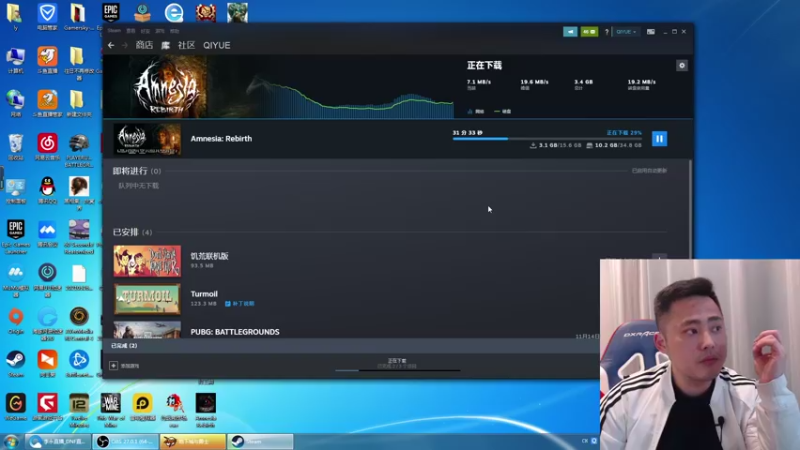This screenshot has width=800, height=450.
Task: Toggle the network graph legend
Action: tap(476, 111)
